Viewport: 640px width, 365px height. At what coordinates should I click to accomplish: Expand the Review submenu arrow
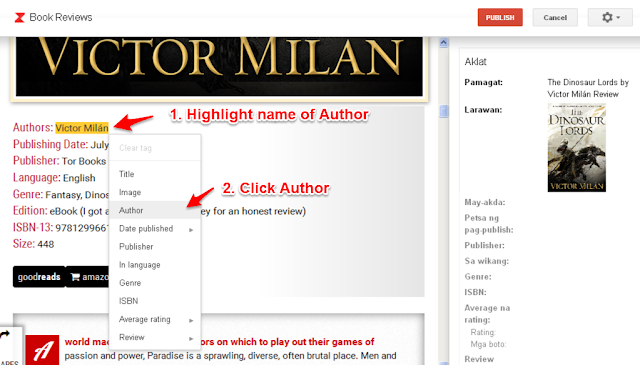point(191,338)
